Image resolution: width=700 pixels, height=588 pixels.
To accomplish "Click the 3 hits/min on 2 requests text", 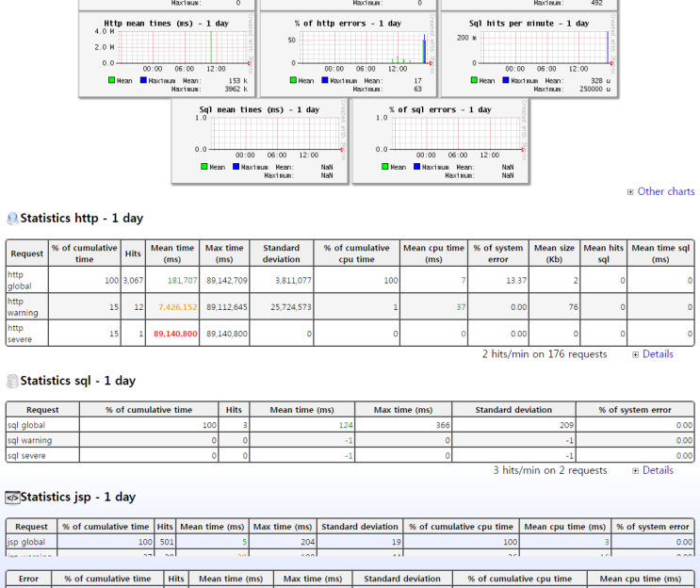I will (550, 470).
